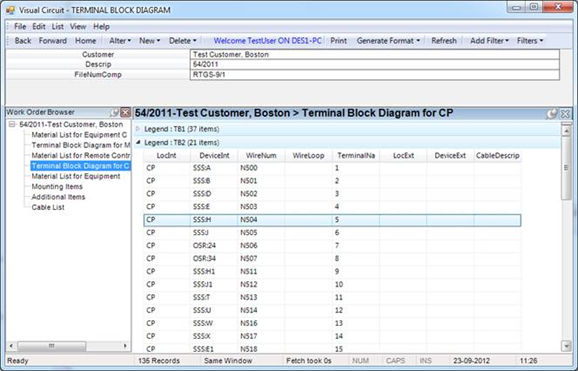Open the Help menu
Screen dimensions: 578x371
point(101,27)
